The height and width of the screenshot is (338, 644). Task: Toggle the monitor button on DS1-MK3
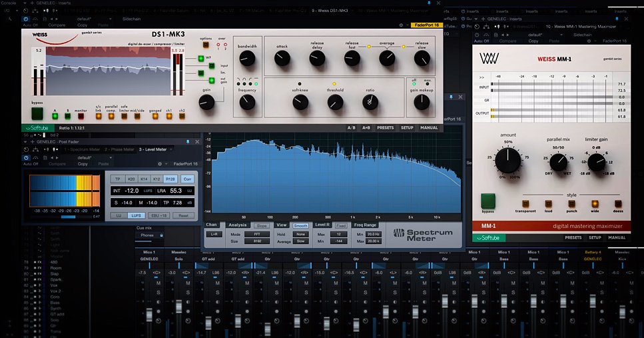tap(80, 117)
